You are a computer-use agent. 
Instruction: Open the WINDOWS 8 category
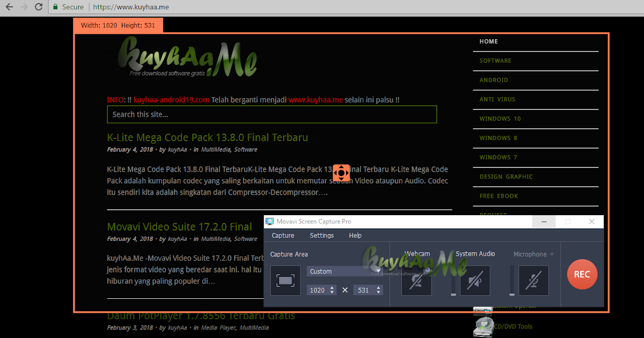pyautogui.click(x=499, y=138)
